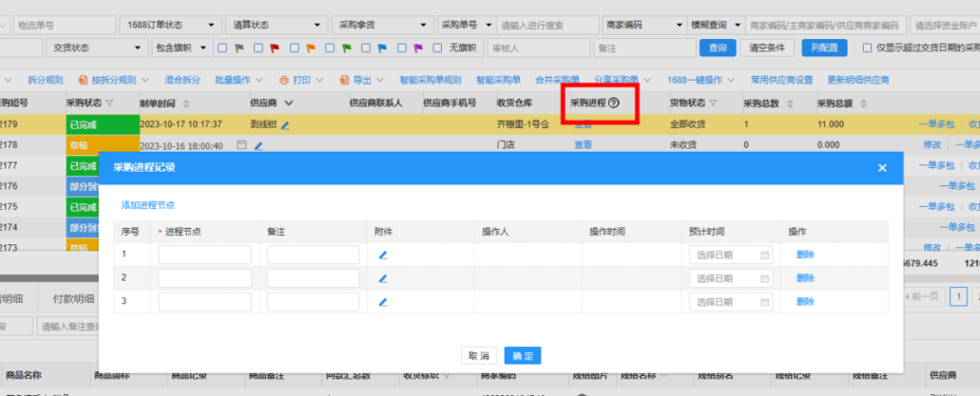
Task: Open the 打印 printer menu
Action: (300, 80)
